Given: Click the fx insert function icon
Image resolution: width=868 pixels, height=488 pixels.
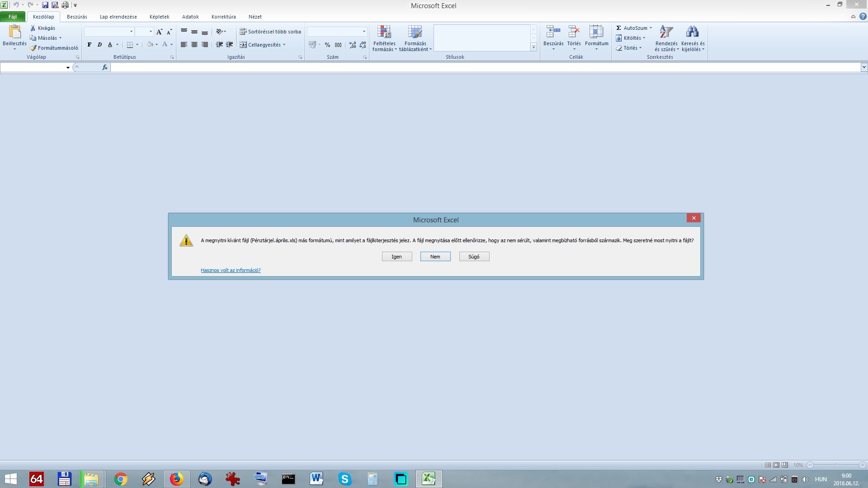Looking at the screenshot, I should click(105, 67).
